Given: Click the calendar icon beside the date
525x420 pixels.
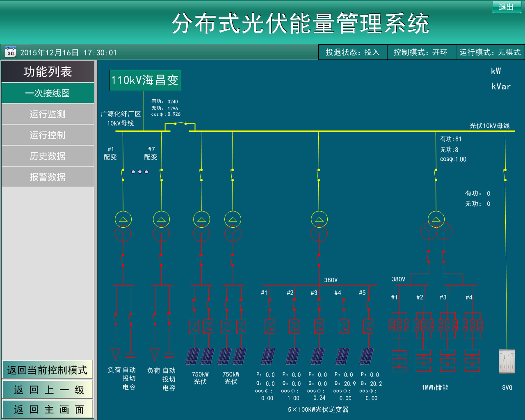Looking at the screenshot, I should pyautogui.click(x=10, y=52).
